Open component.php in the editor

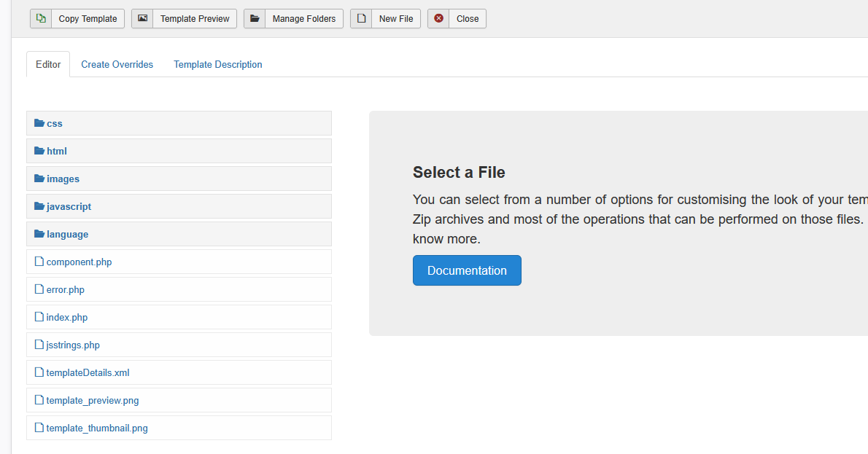coord(79,262)
